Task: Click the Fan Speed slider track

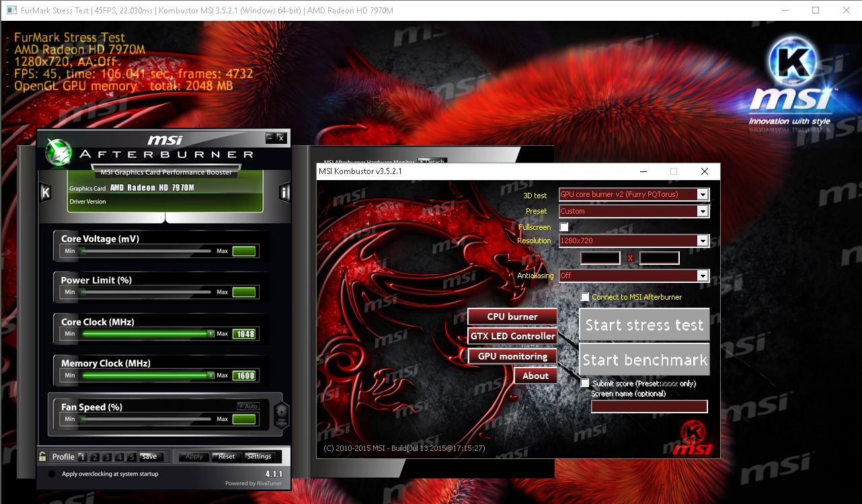Action: point(146,419)
